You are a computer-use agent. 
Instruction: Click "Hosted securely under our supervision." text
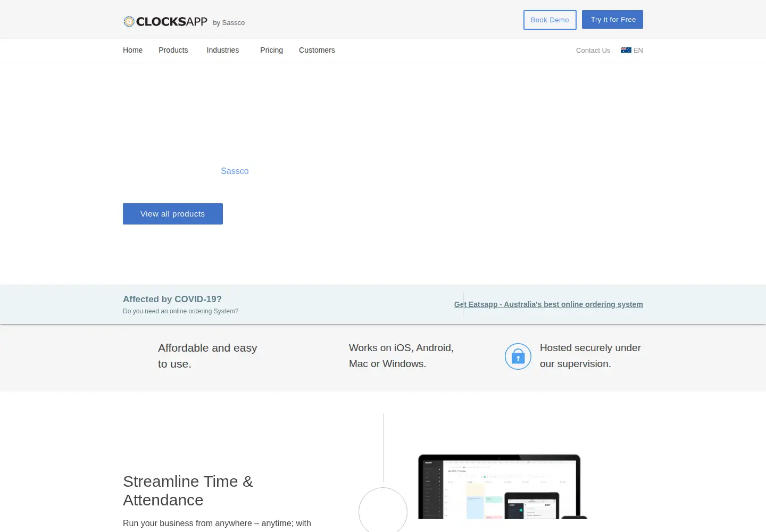coord(590,356)
